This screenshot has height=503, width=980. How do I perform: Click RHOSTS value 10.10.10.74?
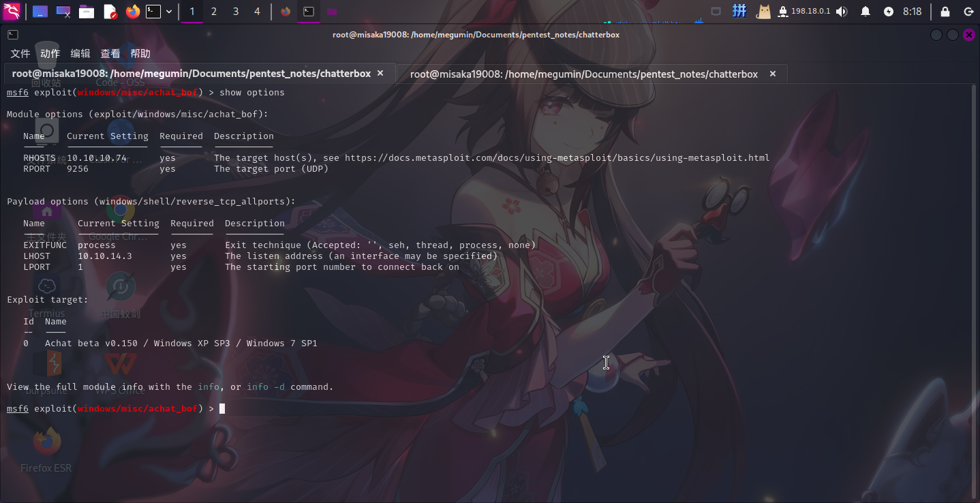click(97, 158)
